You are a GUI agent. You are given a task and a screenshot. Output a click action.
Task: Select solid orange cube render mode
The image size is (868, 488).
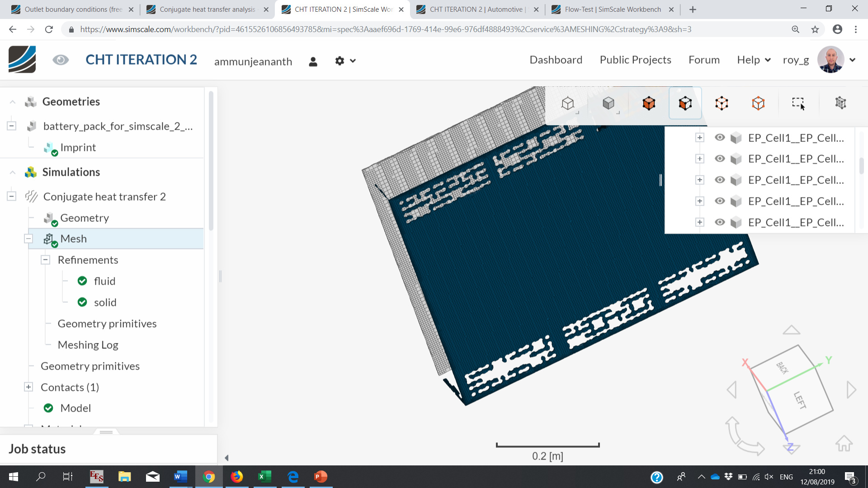pos(649,103)
